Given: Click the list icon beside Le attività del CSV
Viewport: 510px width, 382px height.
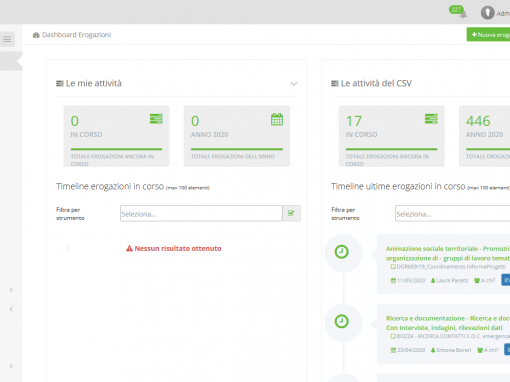Looking at the screenshot, I should [335, 83].
